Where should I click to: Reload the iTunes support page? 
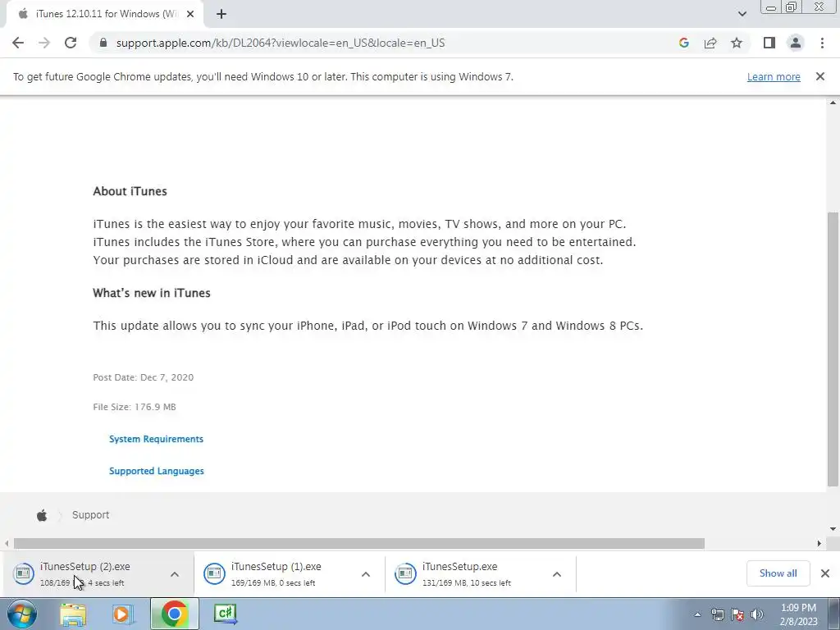71,43
